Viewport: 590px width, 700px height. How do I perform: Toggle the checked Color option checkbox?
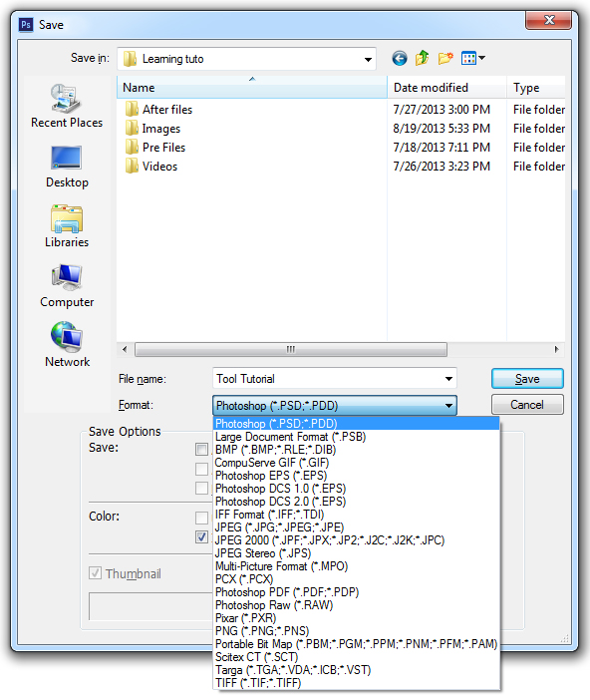(x=201, y=536)
